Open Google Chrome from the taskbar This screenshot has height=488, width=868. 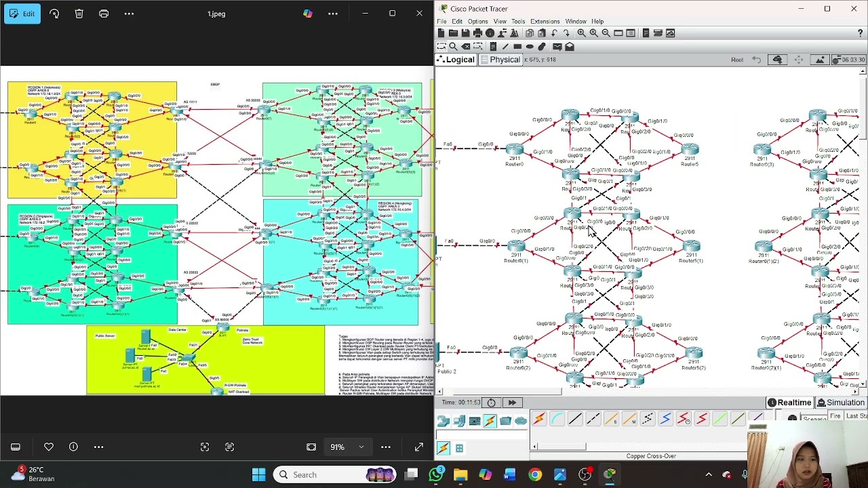click(535, 474)
